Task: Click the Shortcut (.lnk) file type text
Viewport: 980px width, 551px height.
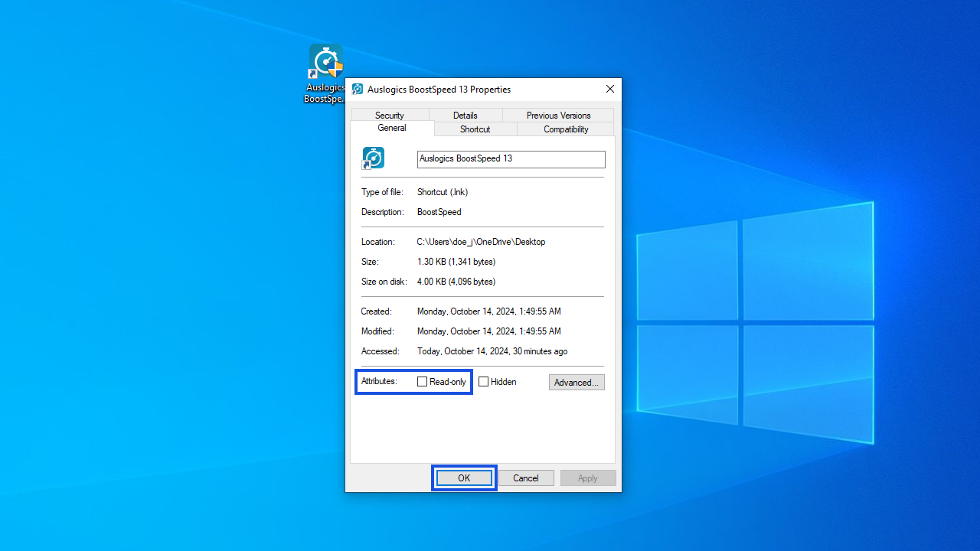Action: [443, 192]
